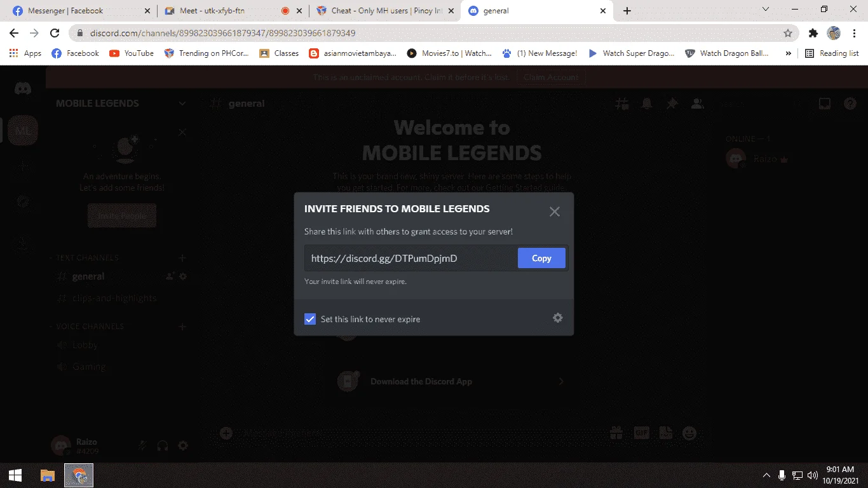Screen dimensions: 868x488
Task: Dismiss the 'An adventure begins' card
Action: (x=182, y=132)
